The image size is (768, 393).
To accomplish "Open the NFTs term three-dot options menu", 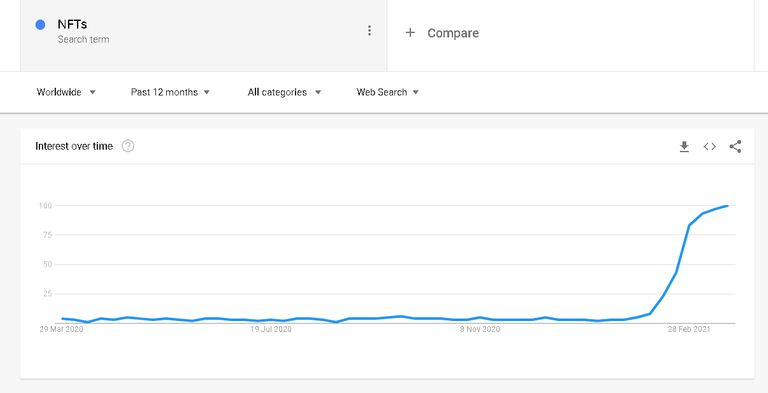I will click(369, 31).
